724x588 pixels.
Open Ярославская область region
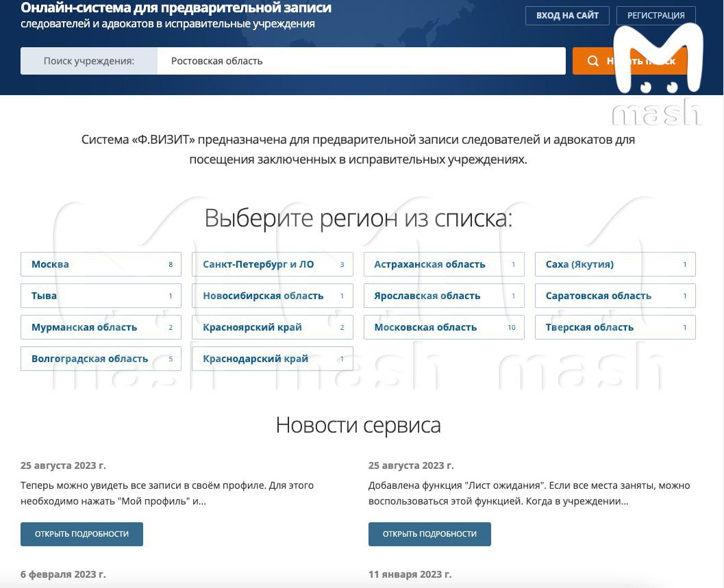[443, 296]
